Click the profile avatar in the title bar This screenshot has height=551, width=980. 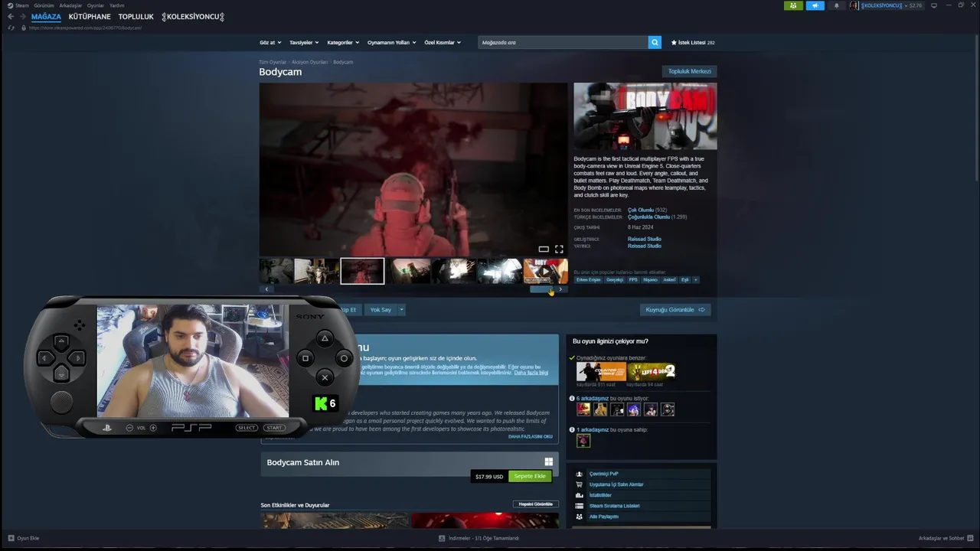click(x=854, y=5)
